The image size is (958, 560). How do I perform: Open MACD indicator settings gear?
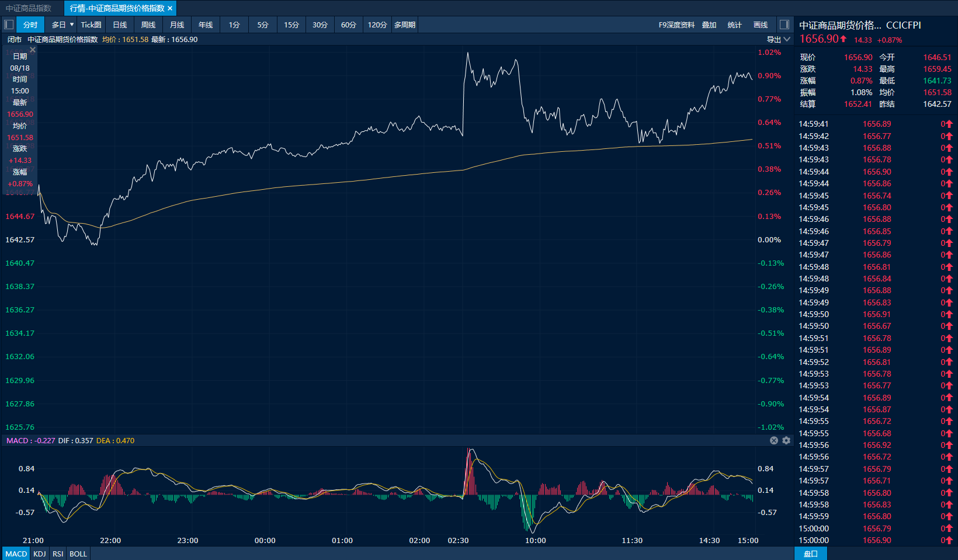(x=786, y=440)
